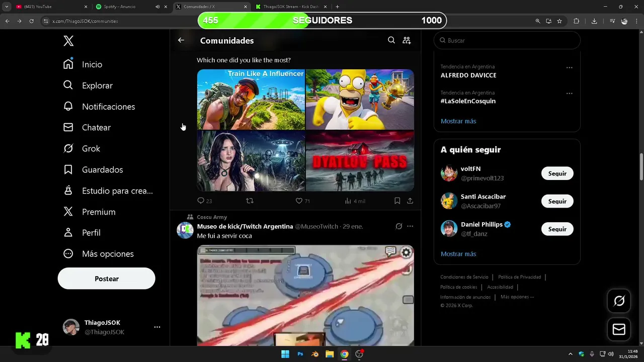Open more options on MuseoTwitch post
Viewport: 644px width, 362px height.
pyautogui.click(x=410, y=226)
